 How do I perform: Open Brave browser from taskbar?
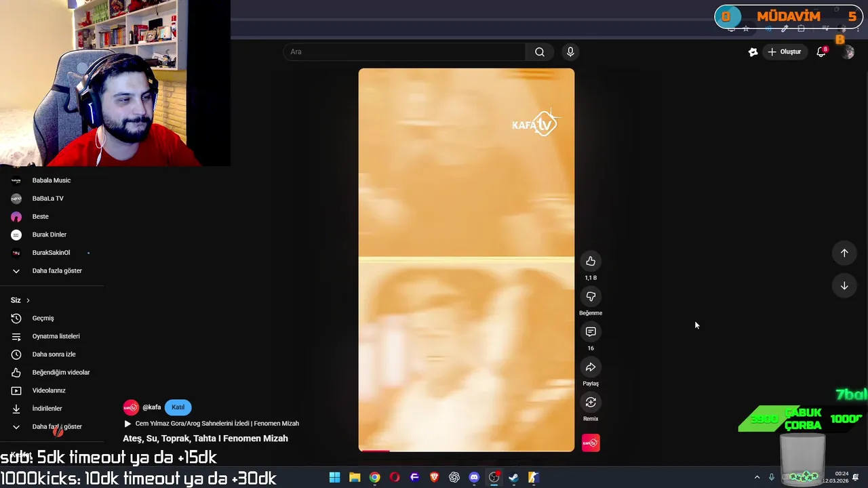pos(434,477)
